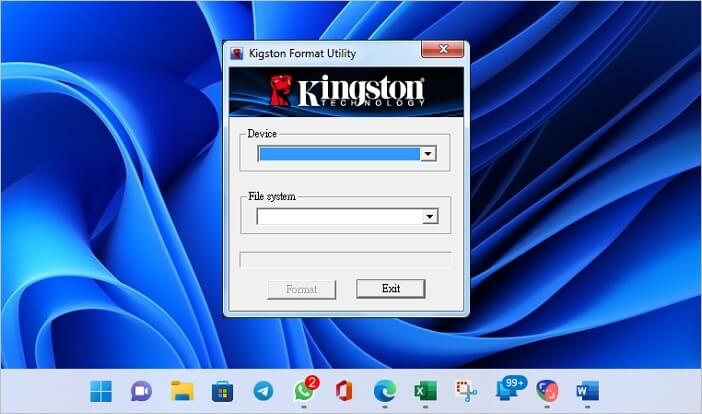The image size is (702, 414).
Task: Open File Explorer from the taskbar
Action: pos(182,390)
